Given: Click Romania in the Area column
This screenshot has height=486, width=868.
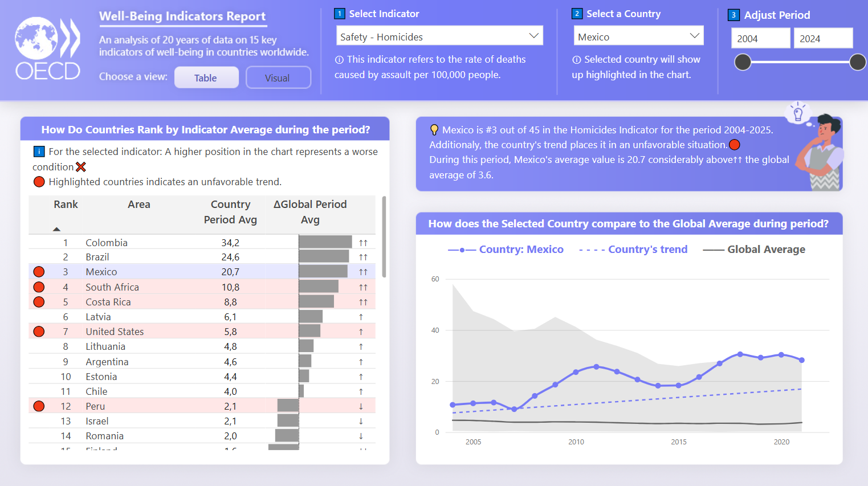Looking at the screenshot, I should [x=105, y=436].
